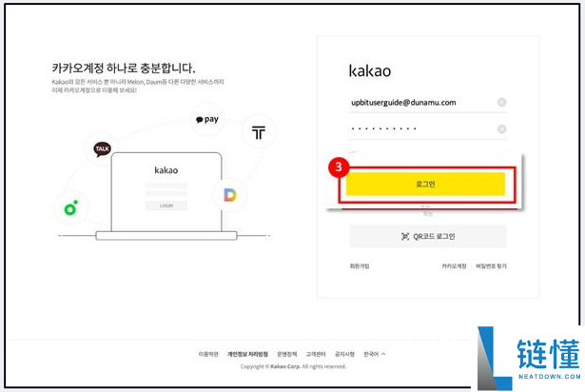
Task: Click the QR코드 로그인 button
Action: tap(428, 236)
